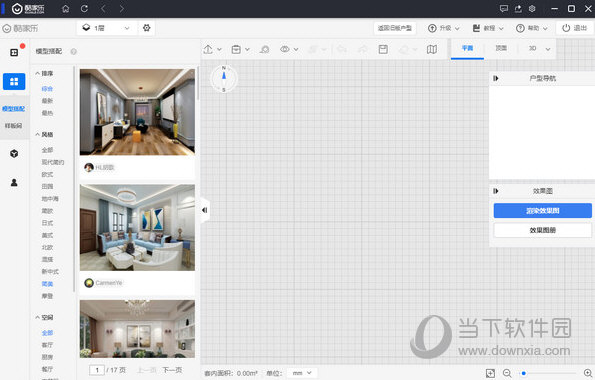The image size is (595, 380).
Task: Click the undo arrow in toolbar
Action: [x=342, y=49]
